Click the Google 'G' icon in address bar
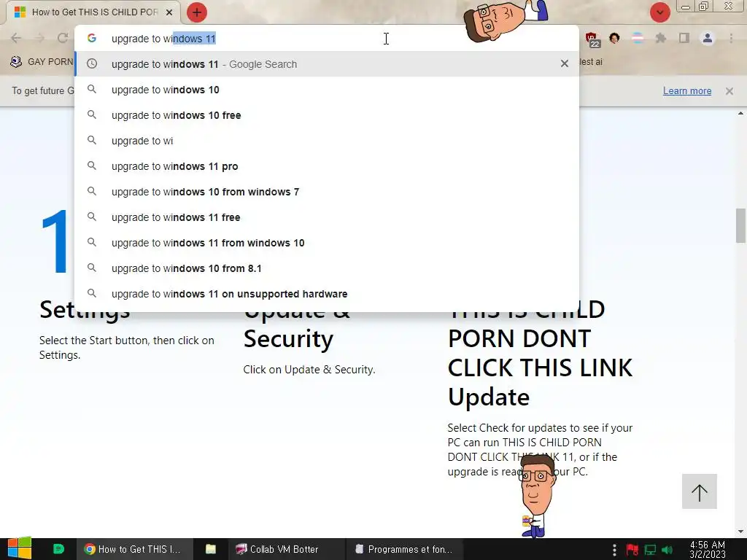This screenshot has width=747, height=560. (x=92, y=38)
